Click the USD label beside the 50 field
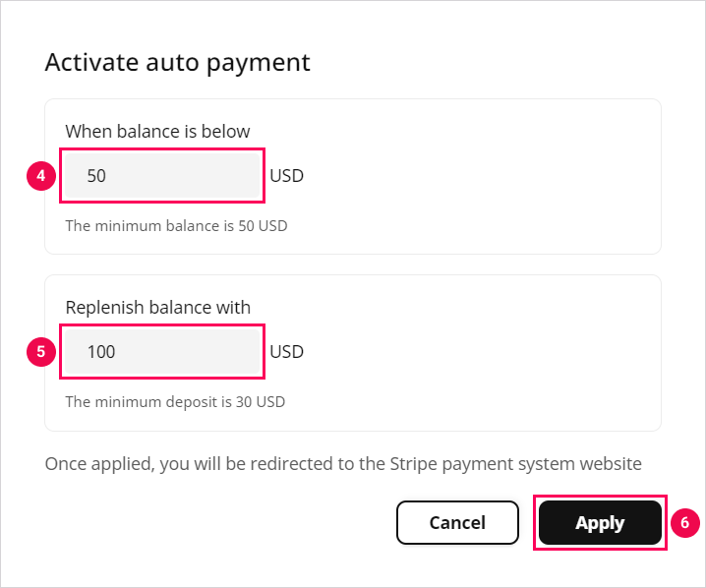The image size is (706, 588). tap(286, 177)
